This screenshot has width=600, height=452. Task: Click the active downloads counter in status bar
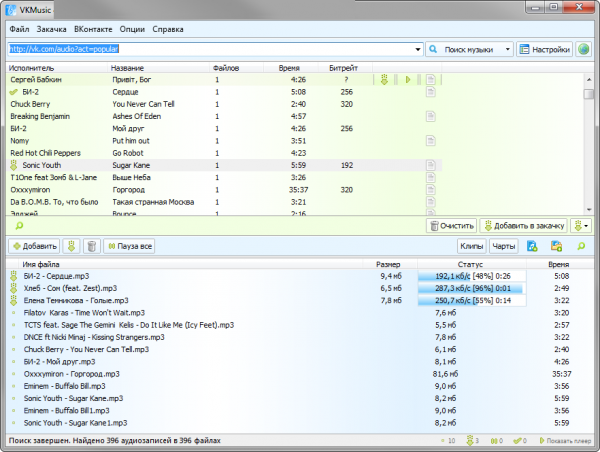pyautogui.click(x=473, y=441)
